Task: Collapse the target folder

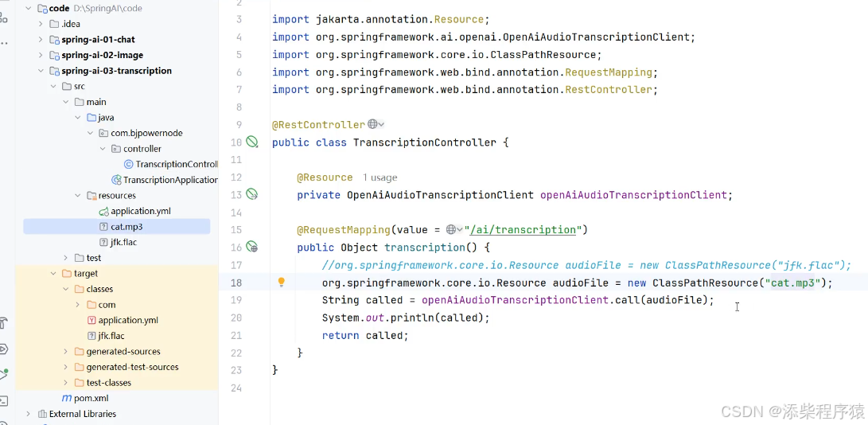Action: 53,273
